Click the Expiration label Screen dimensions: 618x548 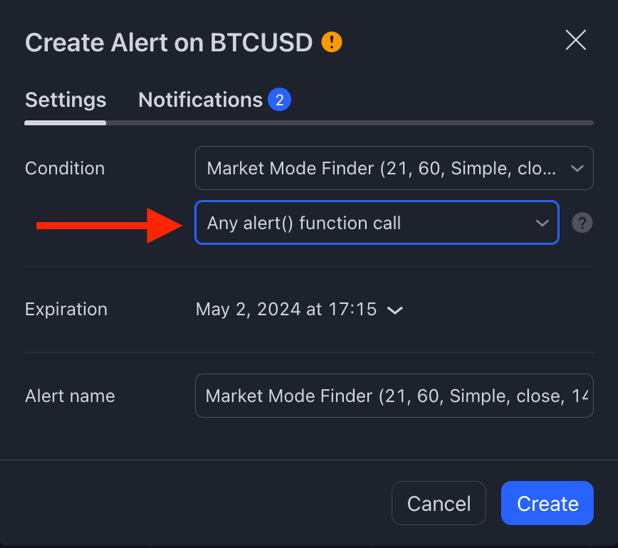click(x=66, y=309)
